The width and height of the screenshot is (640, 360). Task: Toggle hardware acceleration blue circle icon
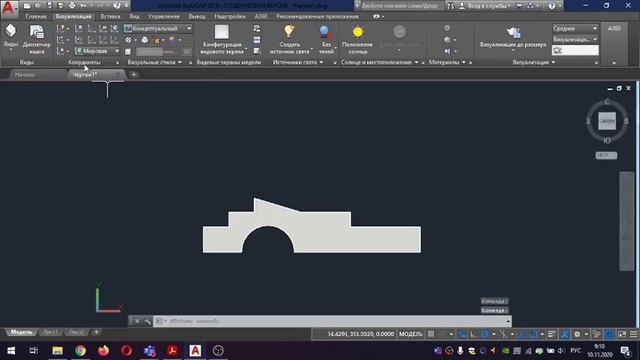click(x=610, y=334)
